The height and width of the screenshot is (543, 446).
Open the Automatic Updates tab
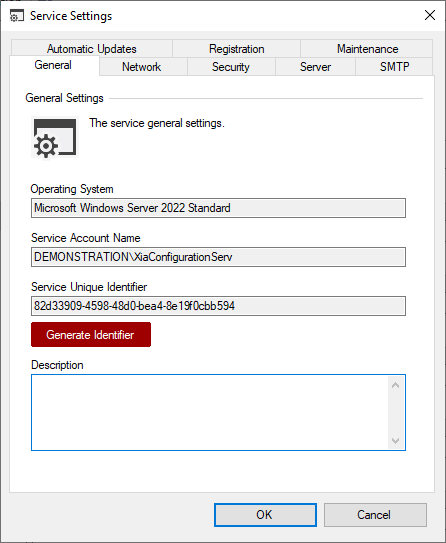[92, 48]
